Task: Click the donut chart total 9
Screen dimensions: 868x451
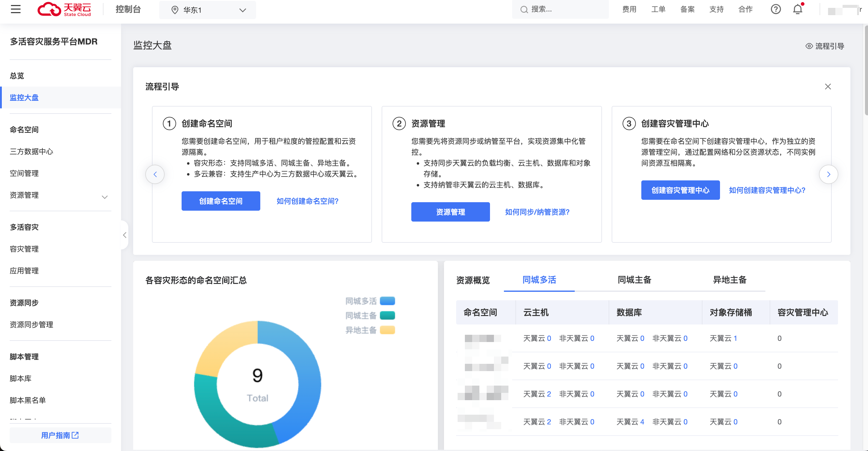Action: tap(258, 376)
